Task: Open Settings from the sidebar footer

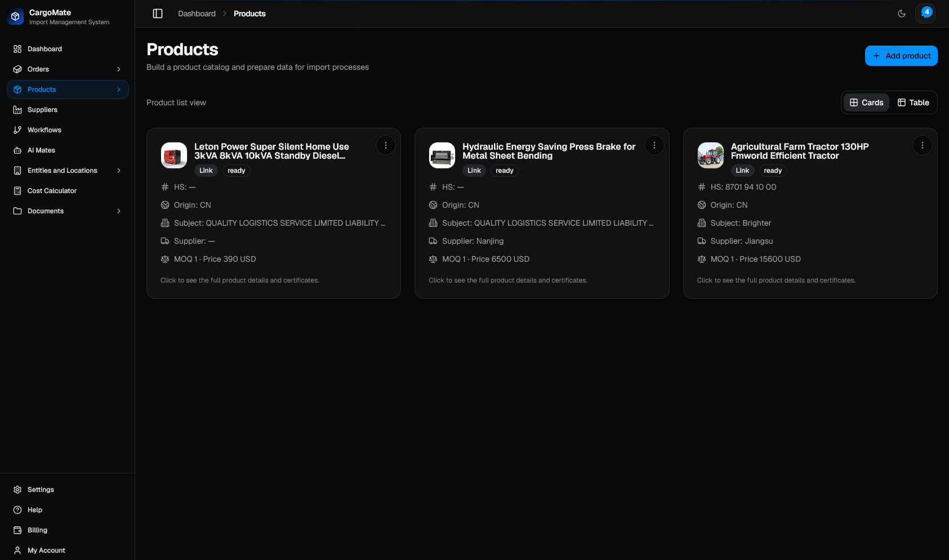Action: point(68,490)
